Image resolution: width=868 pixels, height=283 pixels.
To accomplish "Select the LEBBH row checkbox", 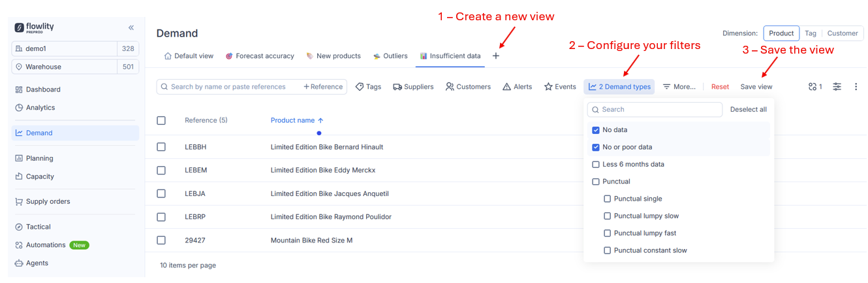I will point(161,147).
